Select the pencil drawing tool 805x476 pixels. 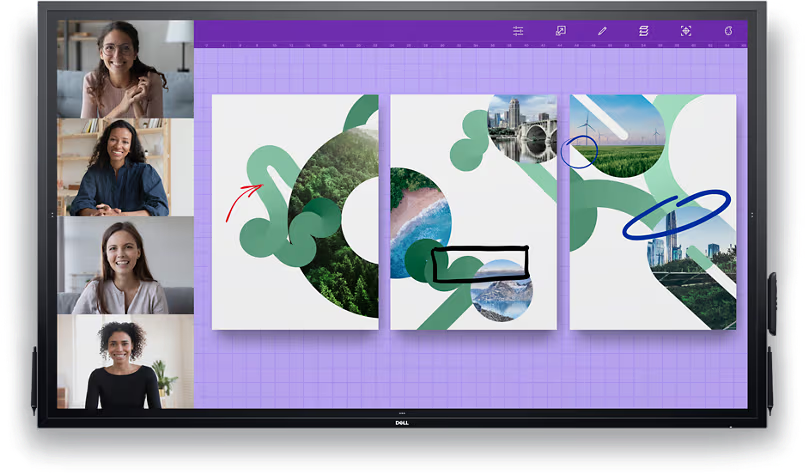coord(602,31)
